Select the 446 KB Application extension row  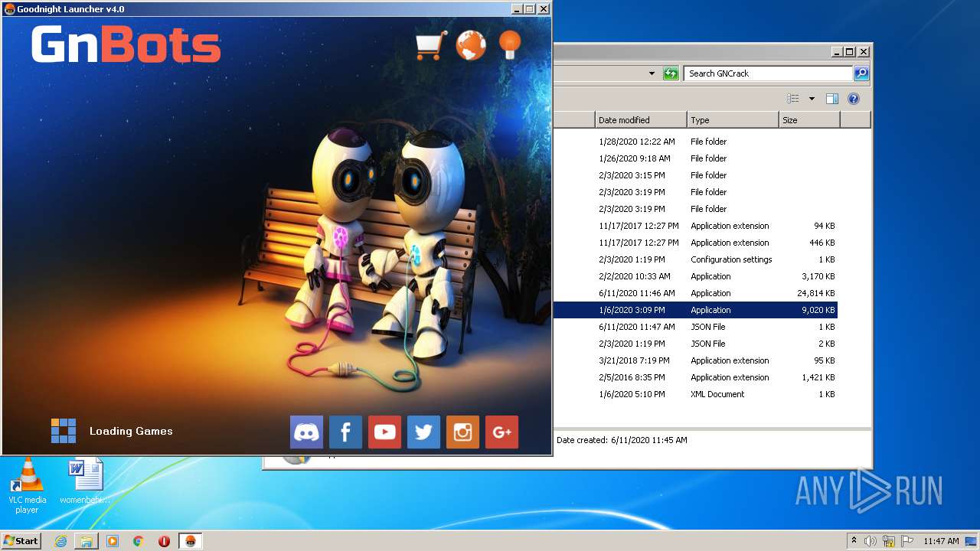(x=695, y=243)
